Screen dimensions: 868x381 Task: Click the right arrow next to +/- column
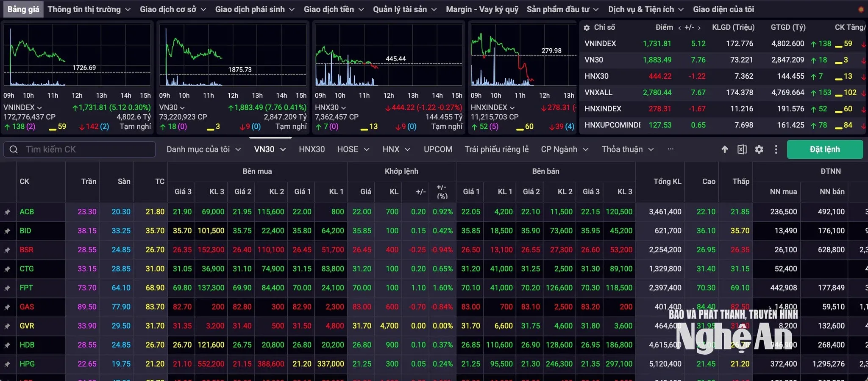[x=699, y=28]
